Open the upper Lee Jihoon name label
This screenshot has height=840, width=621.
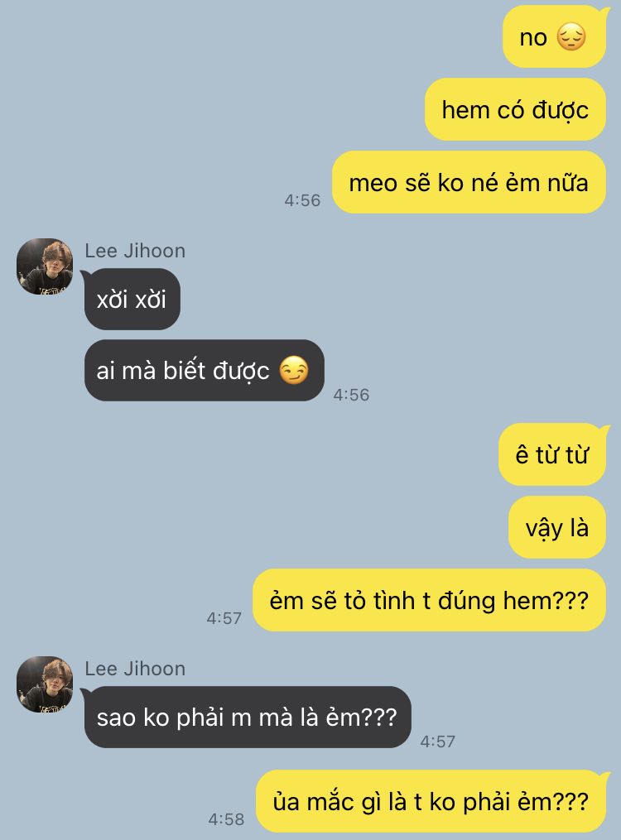point(135,251)
